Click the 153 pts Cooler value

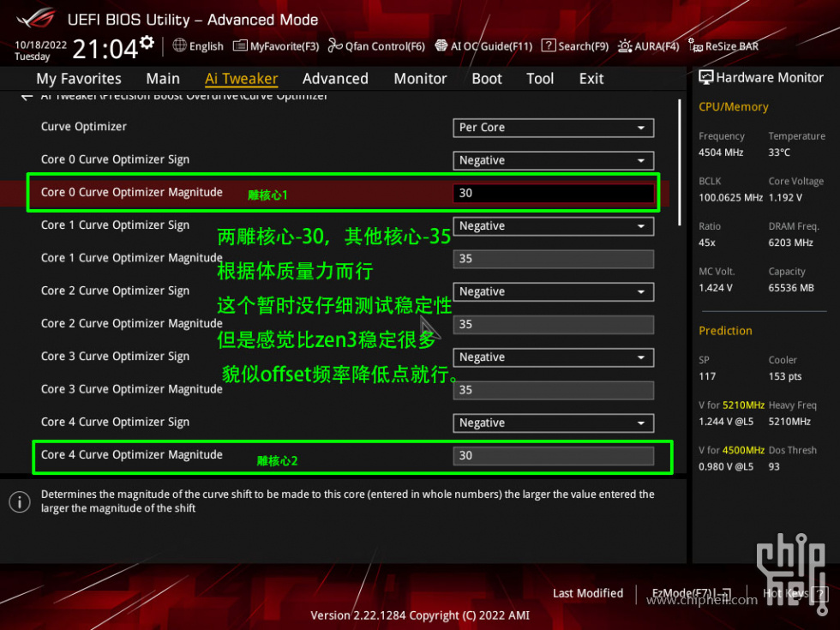pos(785,376)
